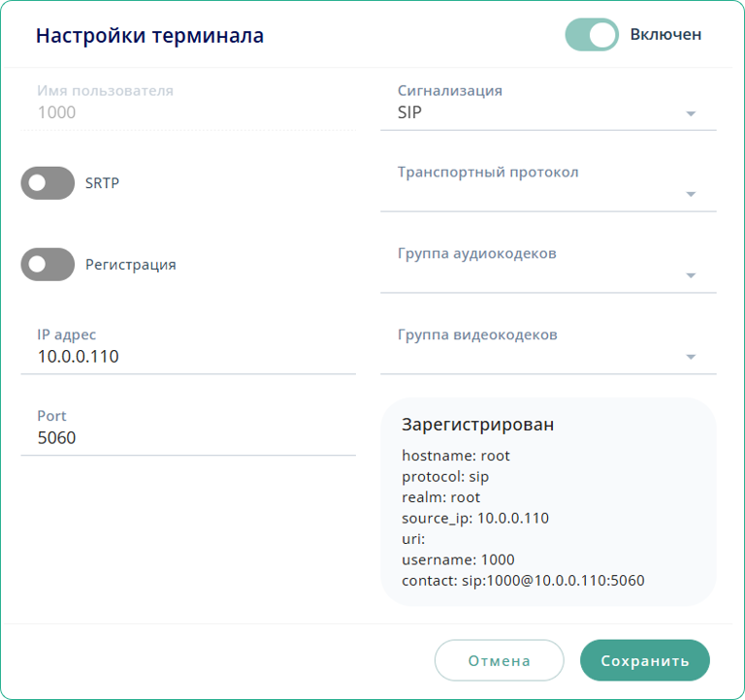
Task: Click the realm: root line
Action: 441,497
